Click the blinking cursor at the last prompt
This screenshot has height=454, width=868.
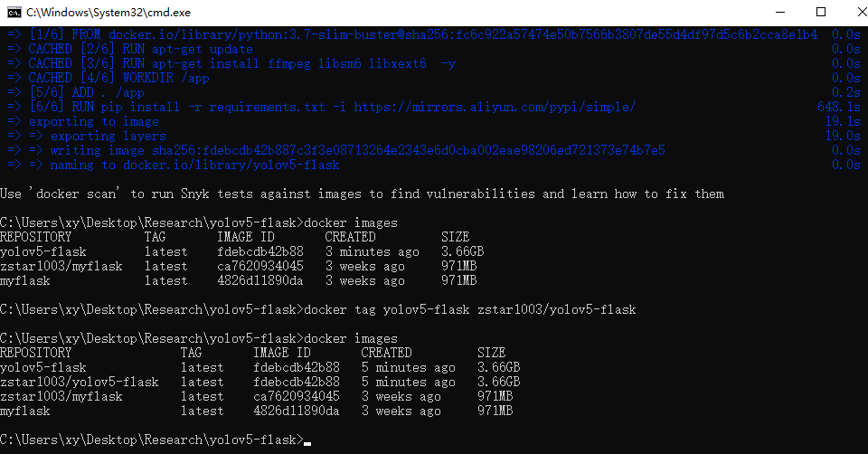coord(307,440)
